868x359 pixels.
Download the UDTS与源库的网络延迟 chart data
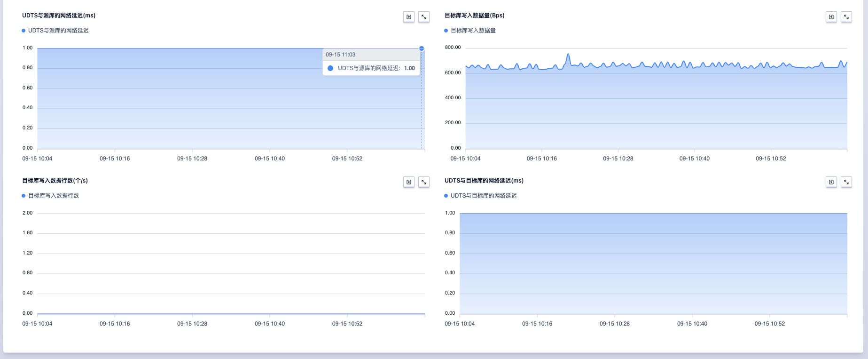click(409, 17)
